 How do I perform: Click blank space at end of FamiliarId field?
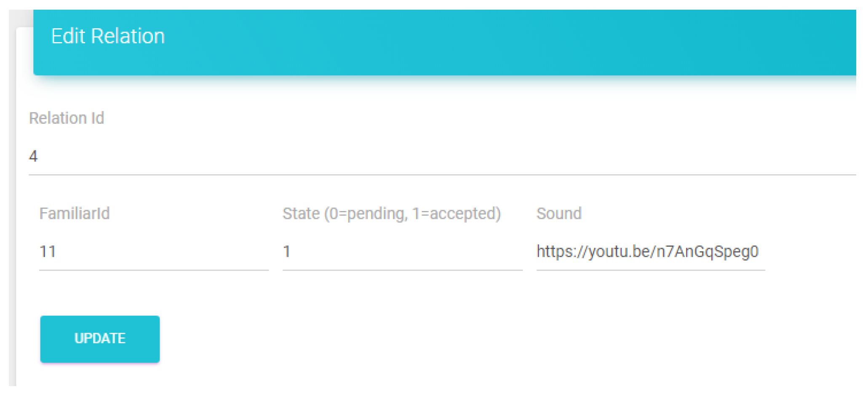click(190, 252)
